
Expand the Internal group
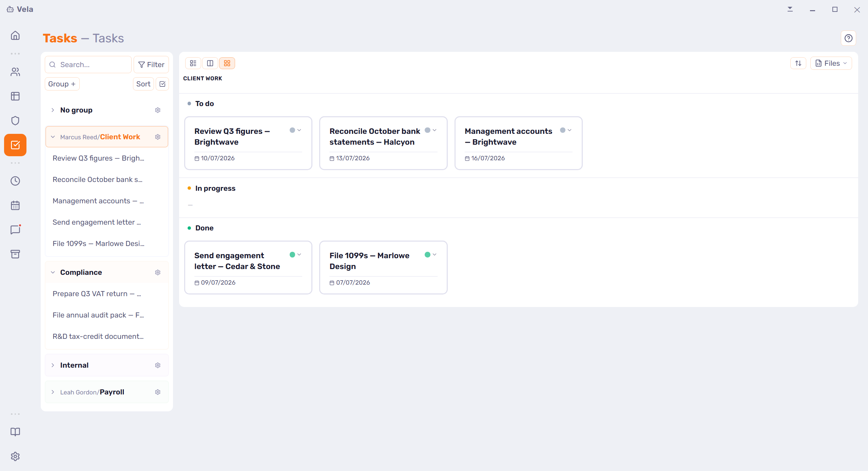[53, 365]
